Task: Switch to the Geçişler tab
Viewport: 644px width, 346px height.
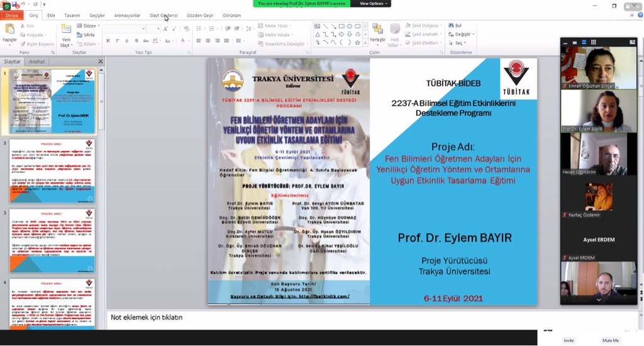Action: pos(97,15)
